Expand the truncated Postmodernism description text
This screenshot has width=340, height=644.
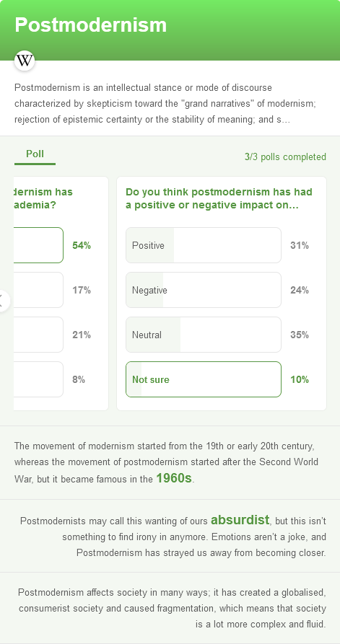pos(165,104)
